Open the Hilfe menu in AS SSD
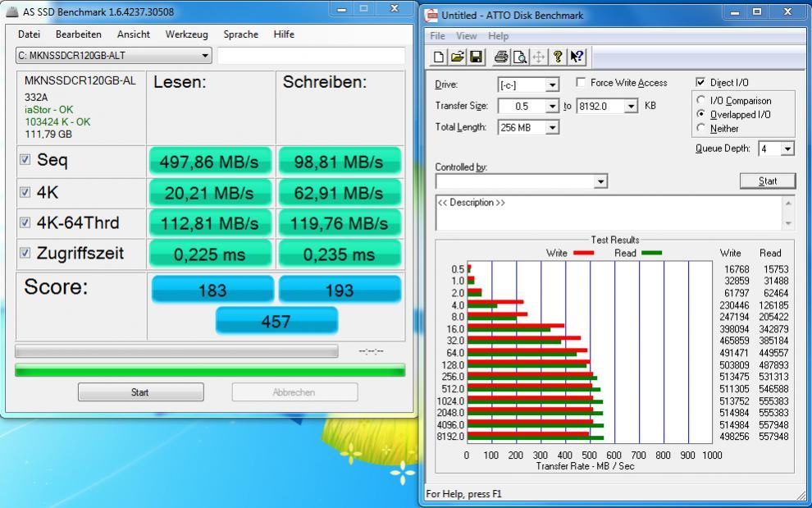812x508 pixels. (x=284, y=34)
